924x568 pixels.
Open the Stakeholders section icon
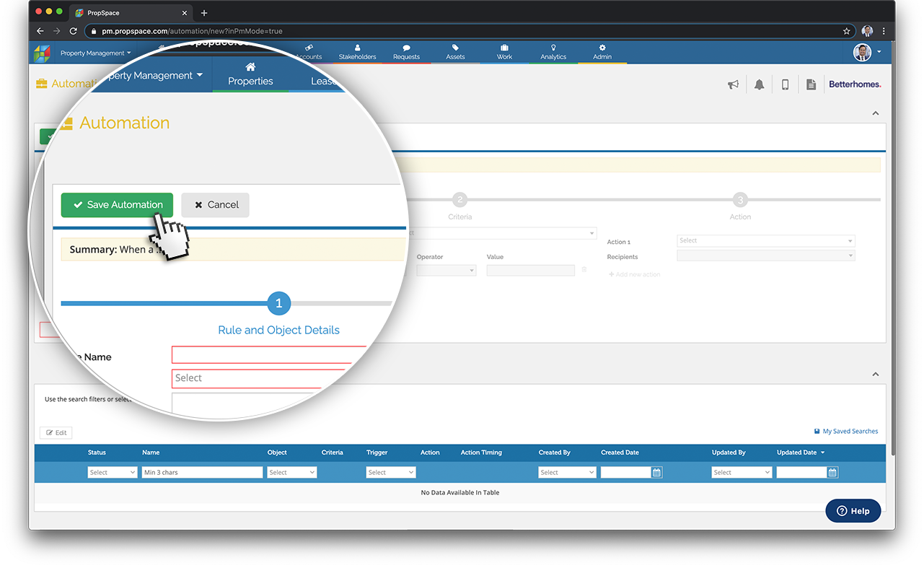[x=357, y=51]
